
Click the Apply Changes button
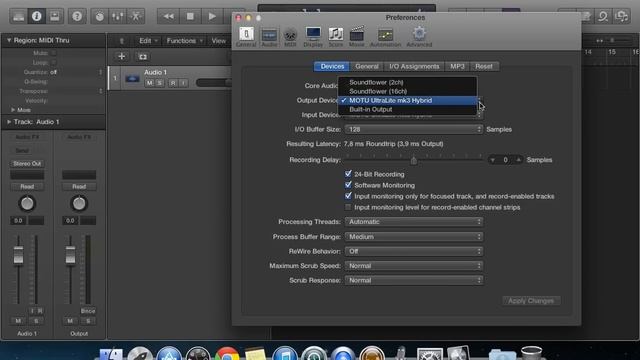coord(531,301)
